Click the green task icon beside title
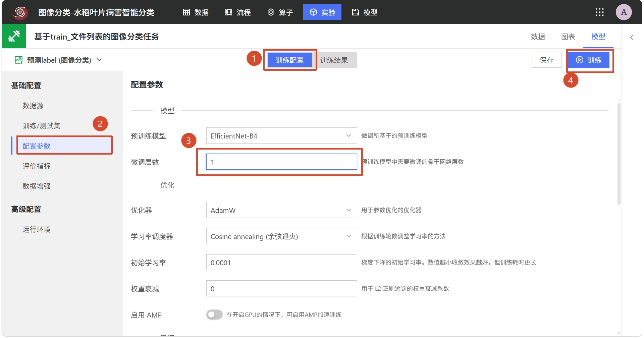The height and width of the screenshot is (338, 644). [x=14, y=36]
